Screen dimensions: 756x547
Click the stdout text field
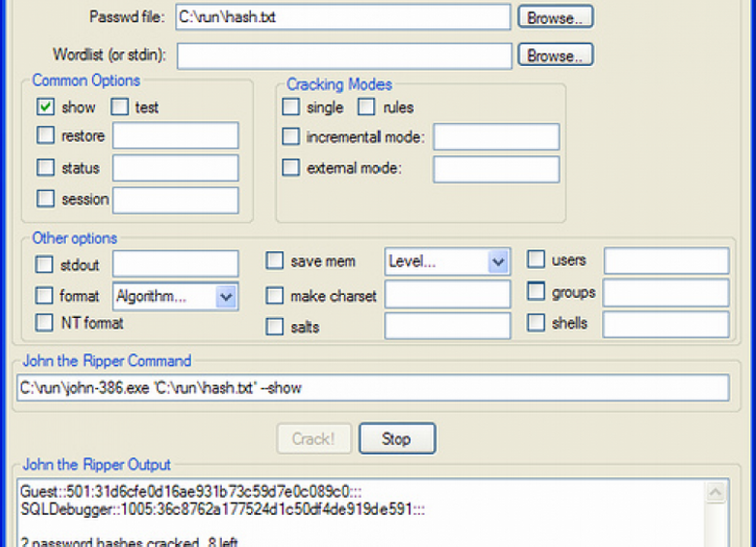[x=175, y=264]
